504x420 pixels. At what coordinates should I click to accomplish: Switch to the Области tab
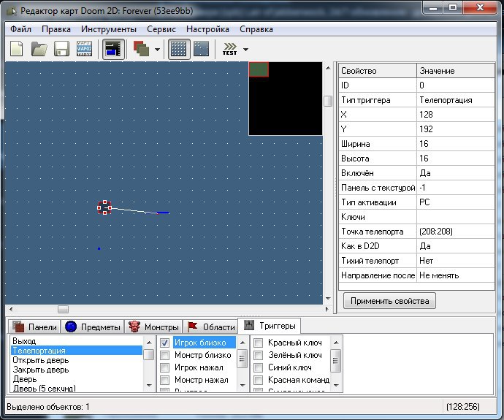211,327
